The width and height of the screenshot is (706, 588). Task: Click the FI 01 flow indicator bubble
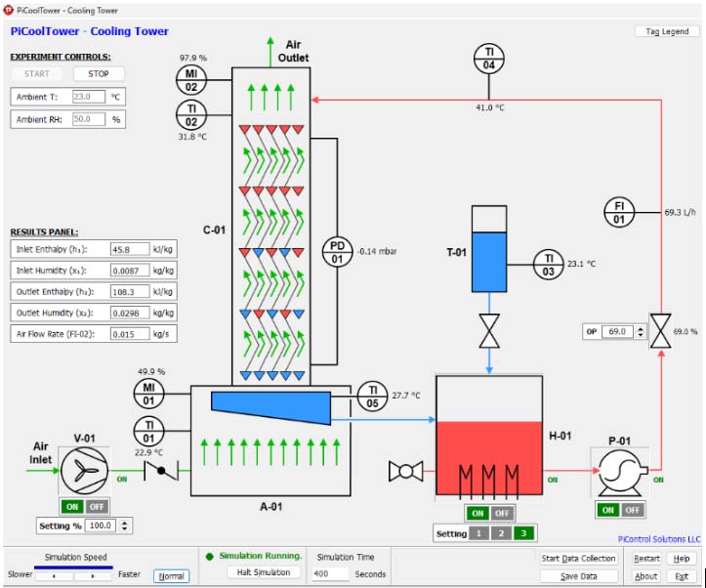click(619, 213)
